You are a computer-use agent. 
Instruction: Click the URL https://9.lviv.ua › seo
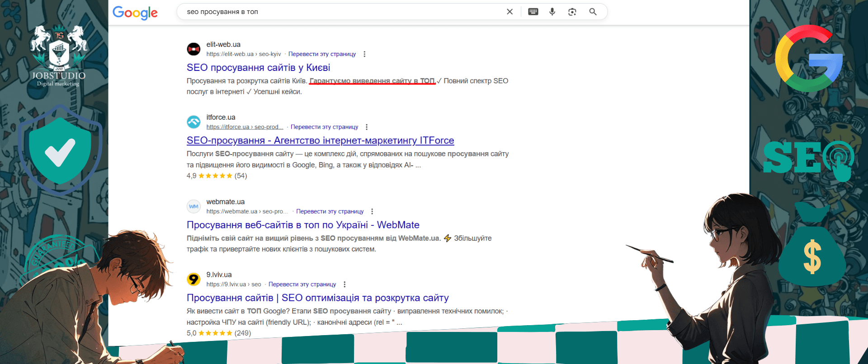point(234,285)
